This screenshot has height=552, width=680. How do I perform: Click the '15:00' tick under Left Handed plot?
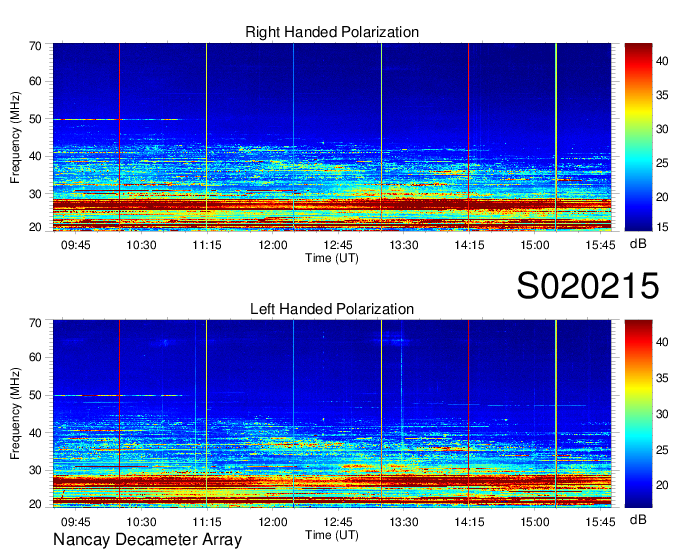pyautogui.click(x=535, y=522)
